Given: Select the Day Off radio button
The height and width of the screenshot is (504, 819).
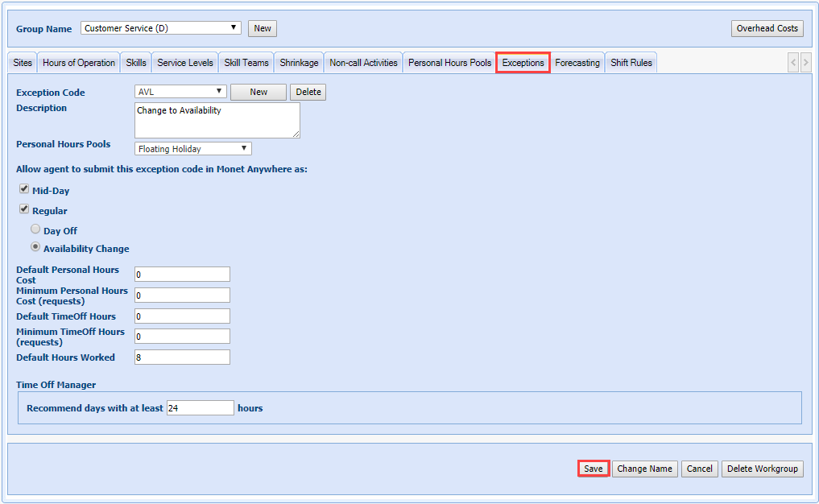Looking at the screenshot, I should tap(35, 229).
